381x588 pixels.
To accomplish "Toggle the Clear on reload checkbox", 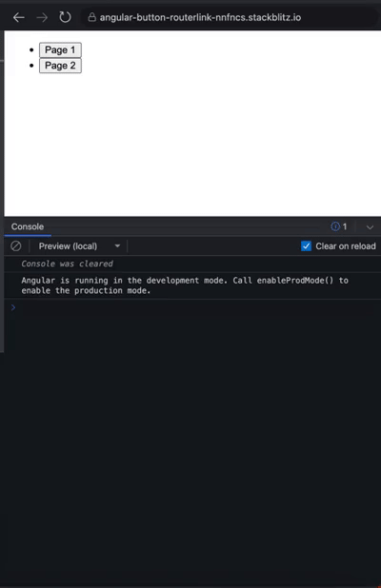I will [x=307, y=246].
